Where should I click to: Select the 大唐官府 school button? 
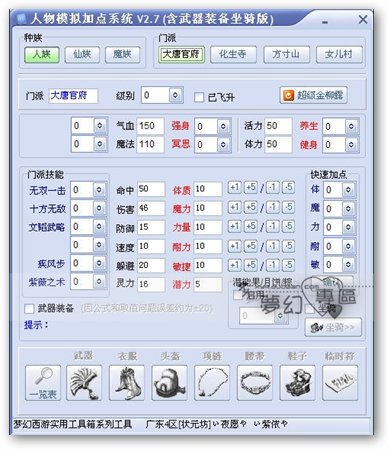coord(181,55)
